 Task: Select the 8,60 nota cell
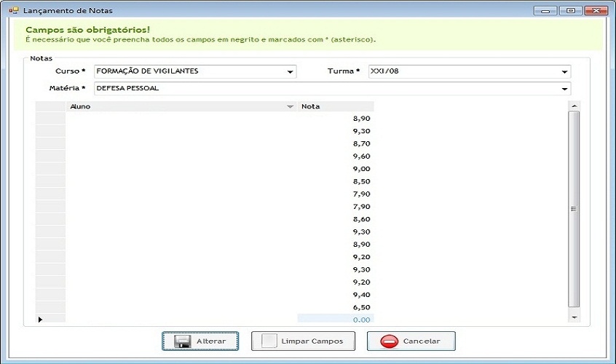(336, 218)
